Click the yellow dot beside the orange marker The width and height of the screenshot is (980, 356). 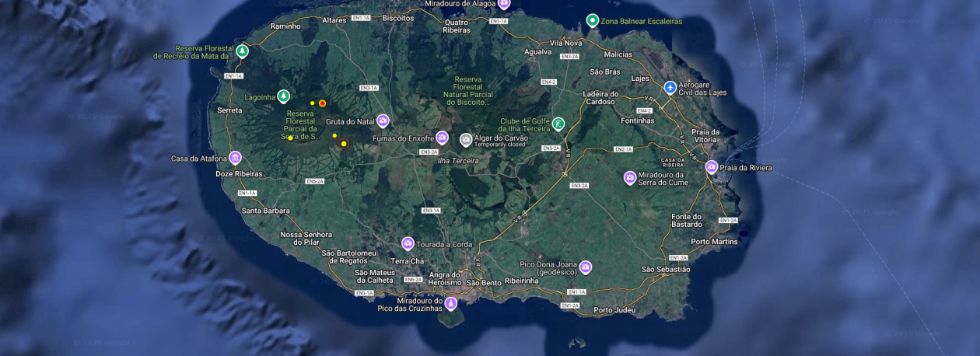point(313,103)
